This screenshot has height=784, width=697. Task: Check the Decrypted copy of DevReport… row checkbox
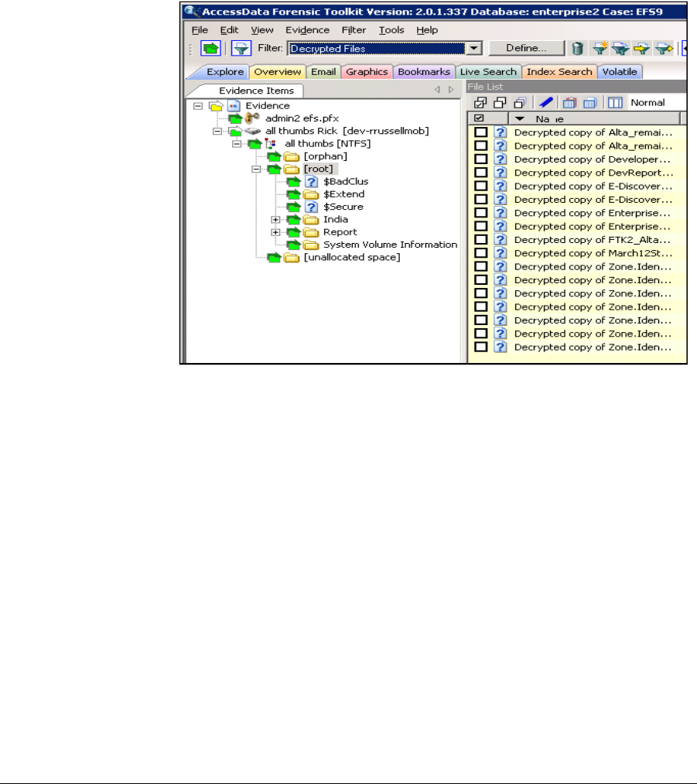(480, 173)
